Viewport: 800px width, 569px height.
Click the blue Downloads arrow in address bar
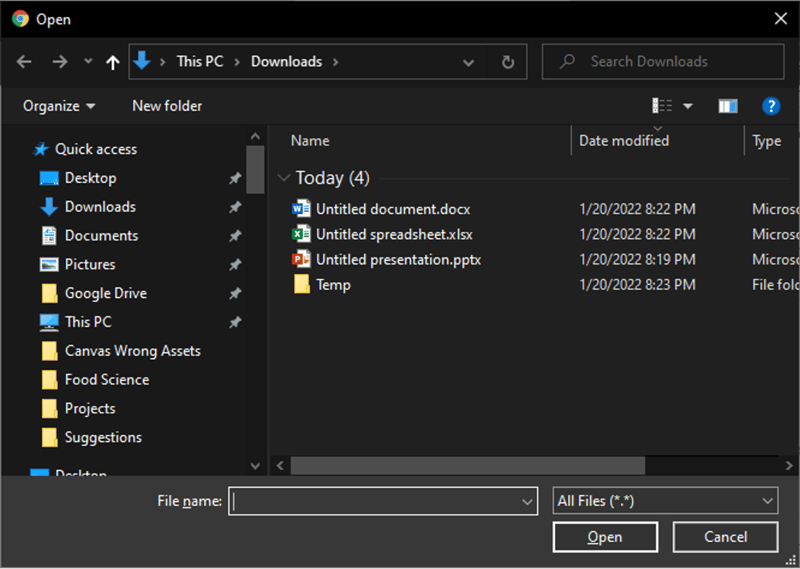pos(142,61)
